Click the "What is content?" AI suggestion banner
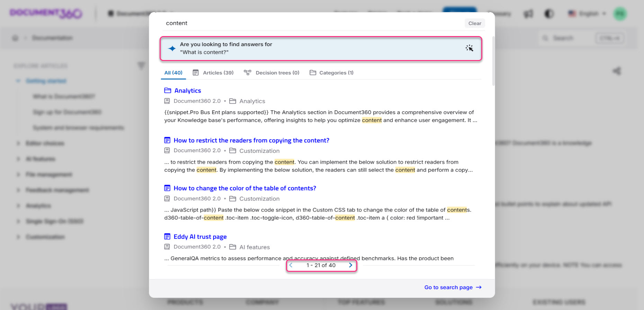 coord(321,49)
